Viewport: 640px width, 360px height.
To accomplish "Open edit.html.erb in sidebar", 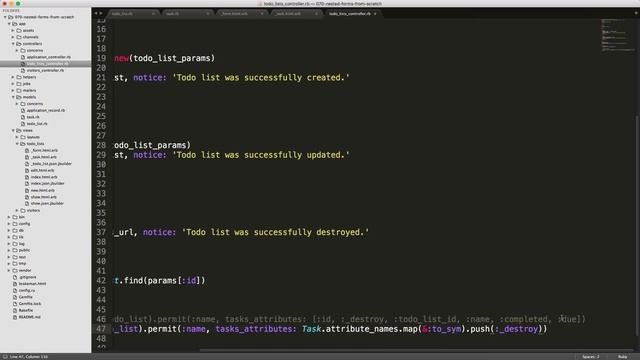I will pos(42,170).
